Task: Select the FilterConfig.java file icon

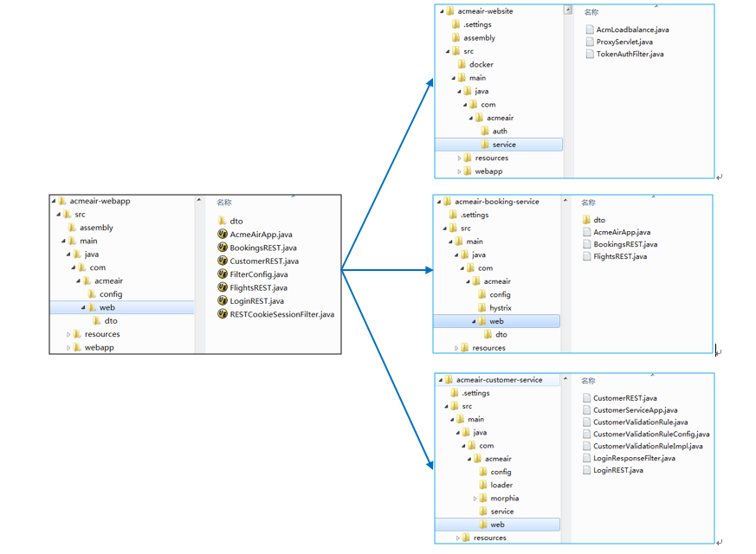Action: 223,274
